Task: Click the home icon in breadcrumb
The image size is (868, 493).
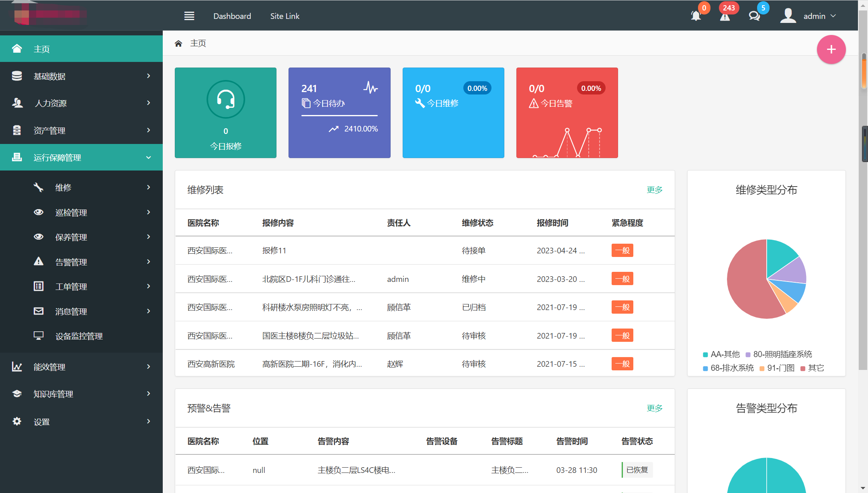Action: pyautogui.click(x=178, y=43)
